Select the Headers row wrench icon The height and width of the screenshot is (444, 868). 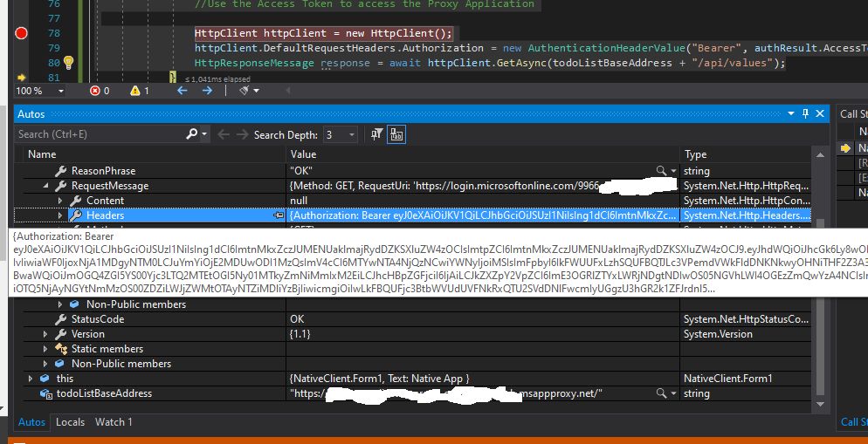(x=76, y=215)
